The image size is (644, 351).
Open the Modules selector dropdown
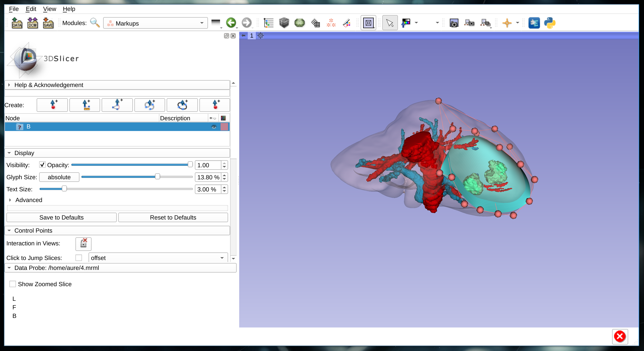[x=202, y=23]
